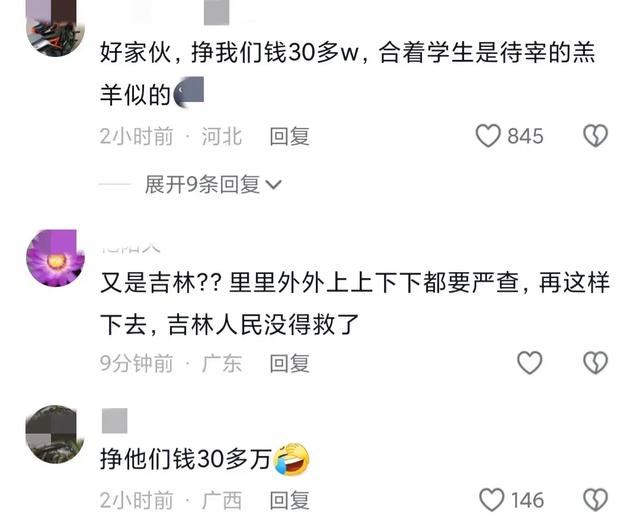The height and width of the screenshot is (519, 640).
Task: Like the Guangxi comment with 146 likes
Action: click(491, 500)
